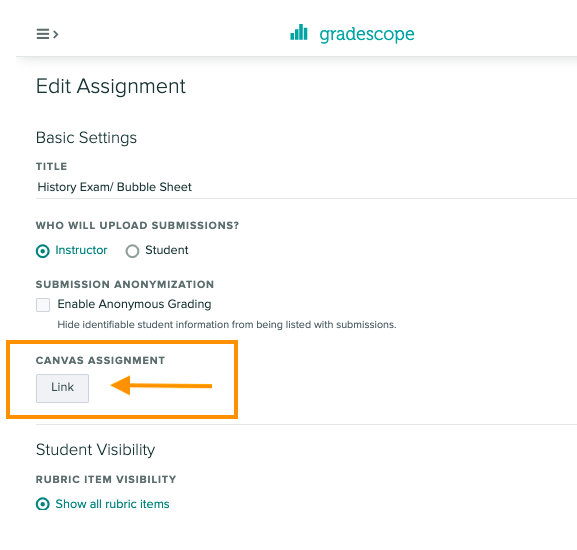
Task: Select the Student radio button
Action: (x=132, y=251)
